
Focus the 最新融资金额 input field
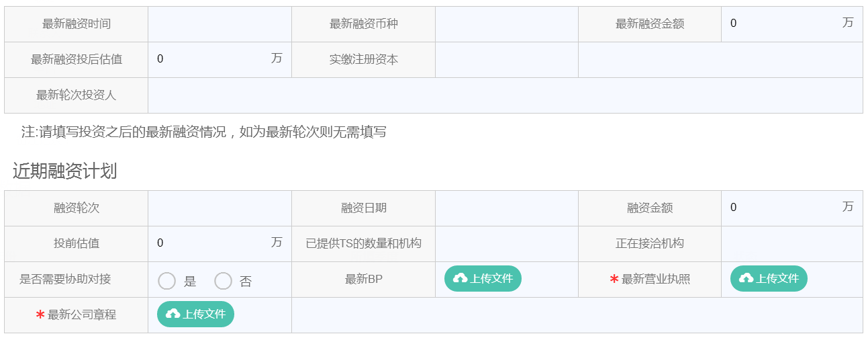click(782, 24)
